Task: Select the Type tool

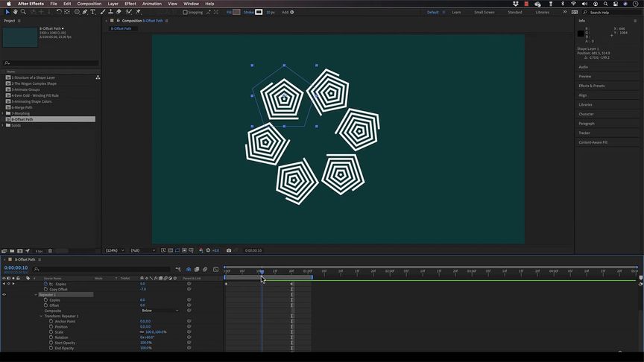Action: coord(93,12)
